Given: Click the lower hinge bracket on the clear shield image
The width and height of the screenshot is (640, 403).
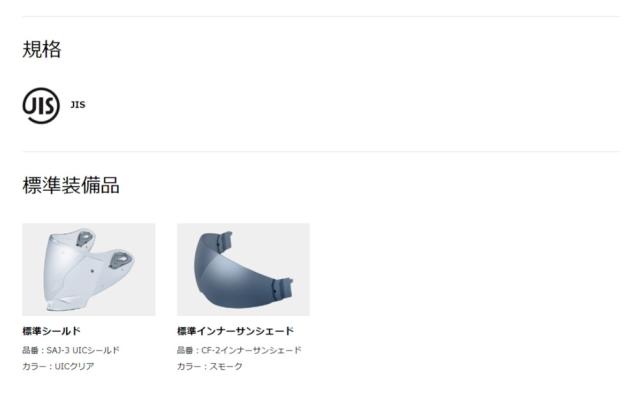Looking at the screenshot, I should (121, 260).
